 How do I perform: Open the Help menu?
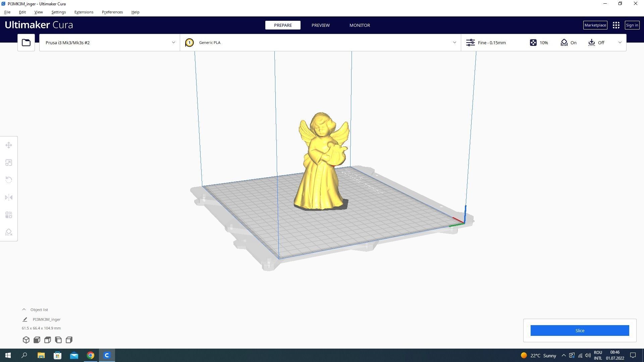[x=136, y=12]
